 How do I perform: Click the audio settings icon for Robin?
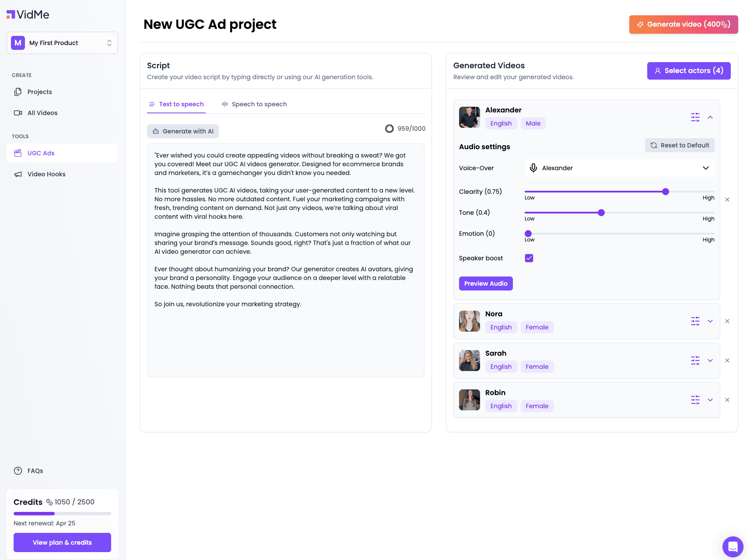(695, 400)
